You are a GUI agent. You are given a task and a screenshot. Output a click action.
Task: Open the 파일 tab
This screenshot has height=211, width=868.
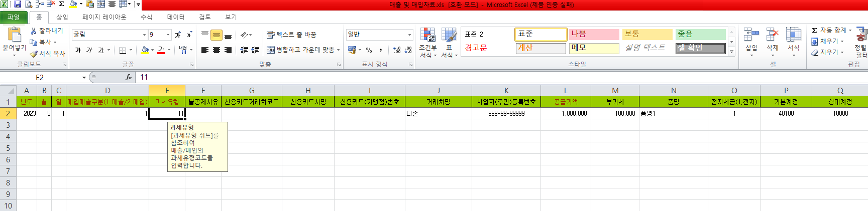14,17
